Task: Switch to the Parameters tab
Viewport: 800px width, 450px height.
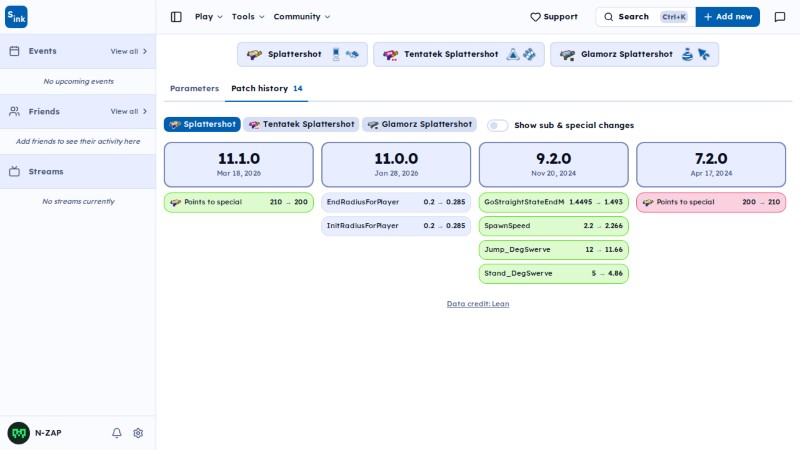Action: pos(194,88)
